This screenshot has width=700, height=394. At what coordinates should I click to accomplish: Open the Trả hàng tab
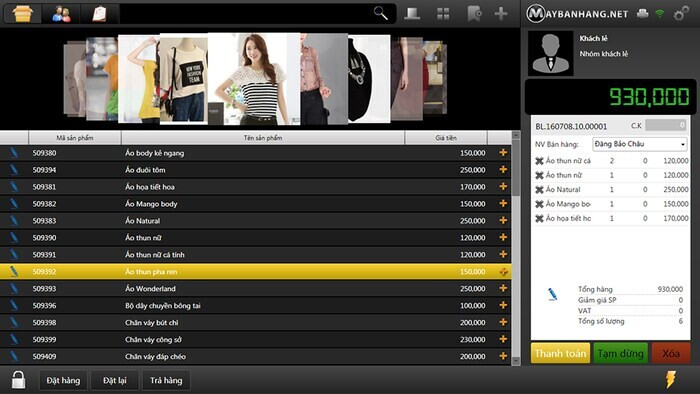(x=166, y=380)
